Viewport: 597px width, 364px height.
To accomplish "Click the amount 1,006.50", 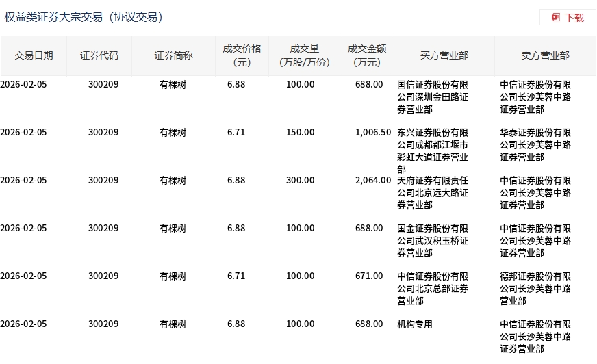I will [373, 132].
